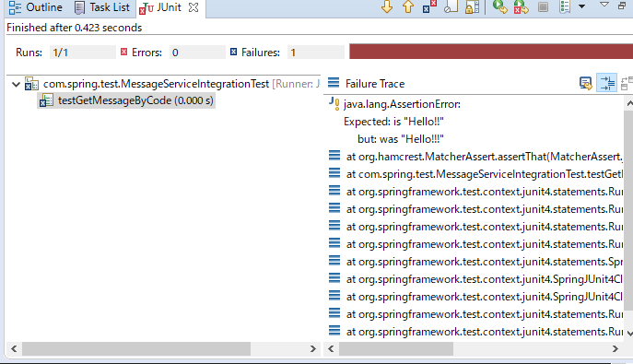Image resolution: width=633 pixels, height=364 pixels.
Task: Toggle Show Skipped Tests Only filter icon
Action: click(x=451, y=6)
